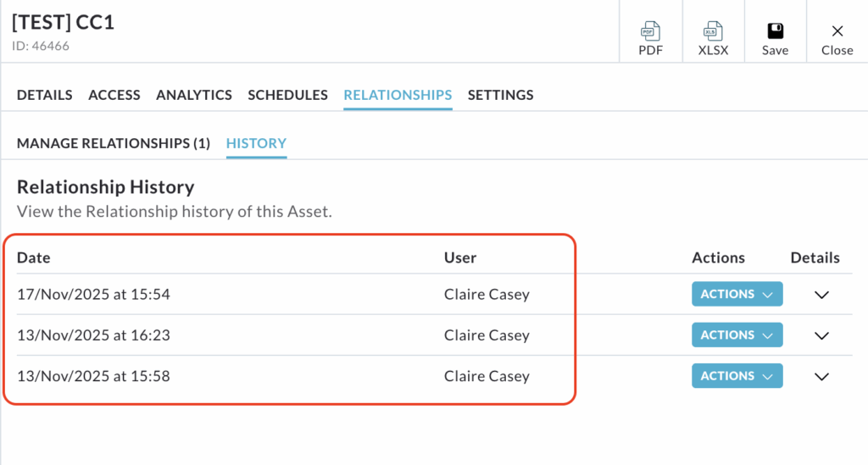Select the History sub-tab

pyautogui.click(x=256, y=143)
